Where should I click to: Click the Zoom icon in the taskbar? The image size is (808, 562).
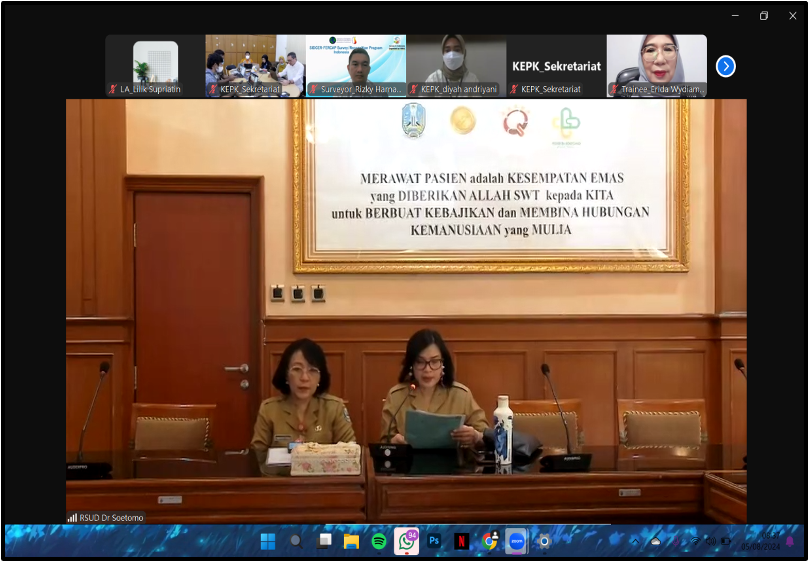516,541
